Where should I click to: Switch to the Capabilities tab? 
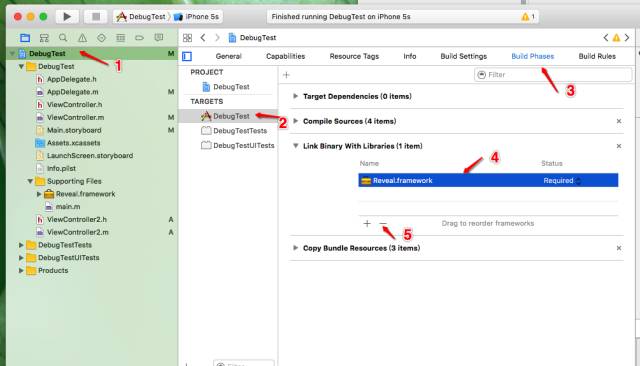(x=285, y=56)
